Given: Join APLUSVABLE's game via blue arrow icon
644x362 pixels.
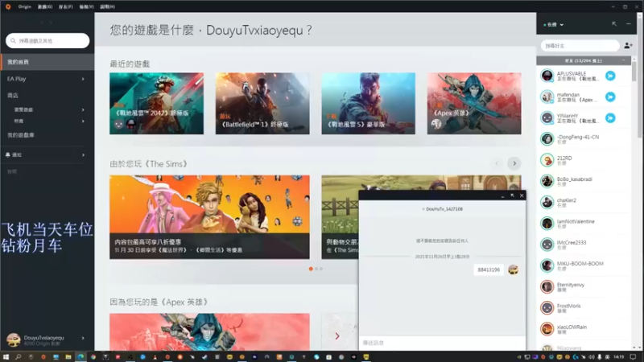Looking at the screenshot, I should pos(610,76).
